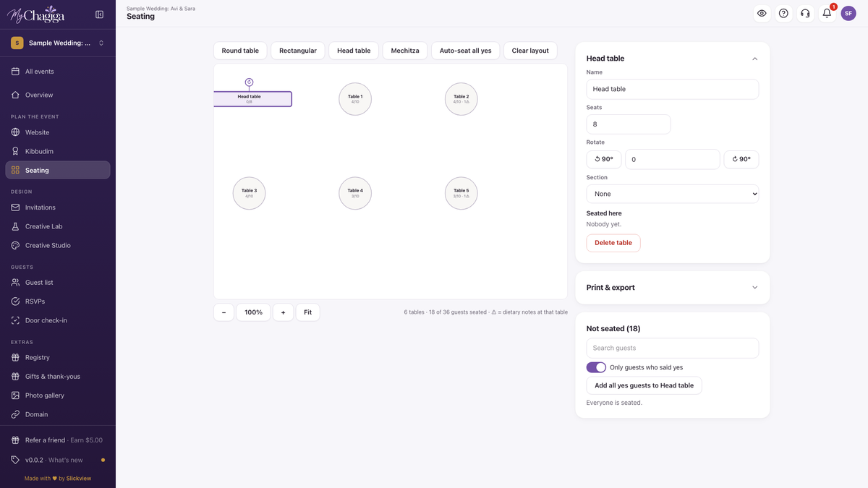Add a Rectangular table
The image size is (868, 488).
298,51
